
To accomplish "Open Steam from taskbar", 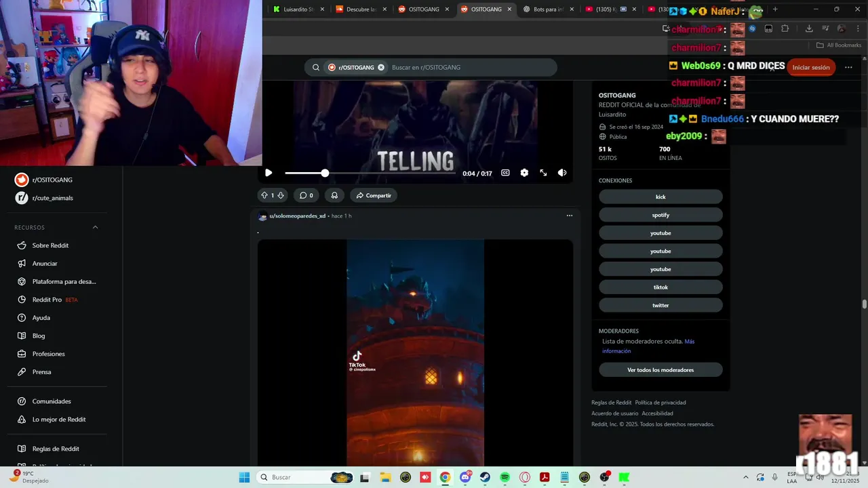I will pos(485,477).
